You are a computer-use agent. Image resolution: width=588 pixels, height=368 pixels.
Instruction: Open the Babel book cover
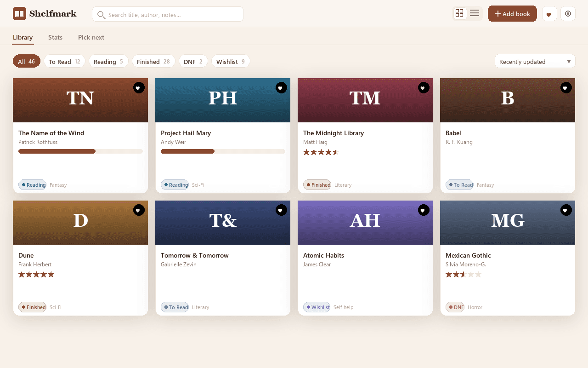508,100
